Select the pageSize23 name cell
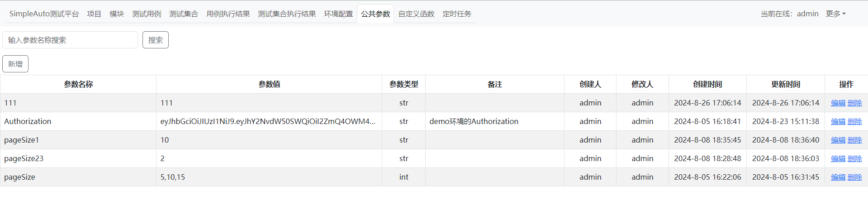Image resolution: width=868 pixels, height=205 pixels. tap(78, 158)
